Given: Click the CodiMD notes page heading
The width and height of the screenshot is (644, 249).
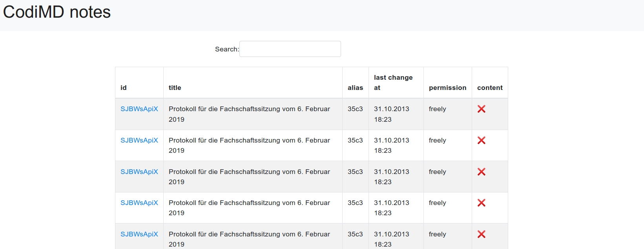Looking at the screenshot, I should (57, 12).
